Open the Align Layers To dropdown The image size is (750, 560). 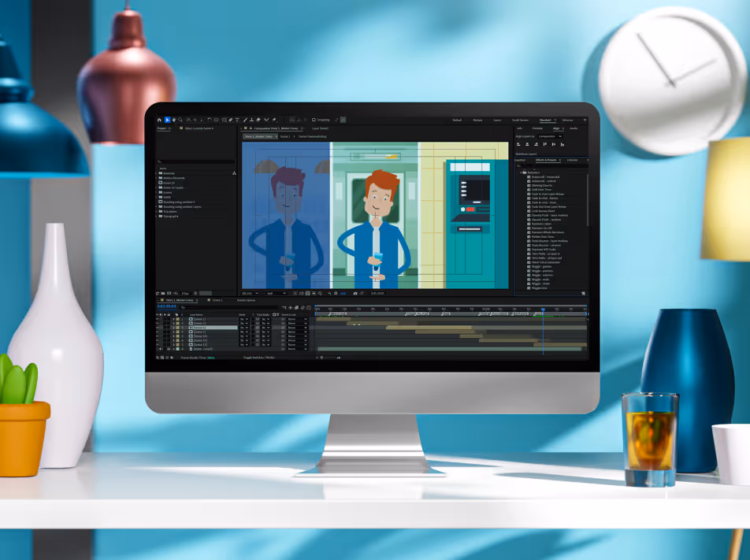click(x=550, y=136)
